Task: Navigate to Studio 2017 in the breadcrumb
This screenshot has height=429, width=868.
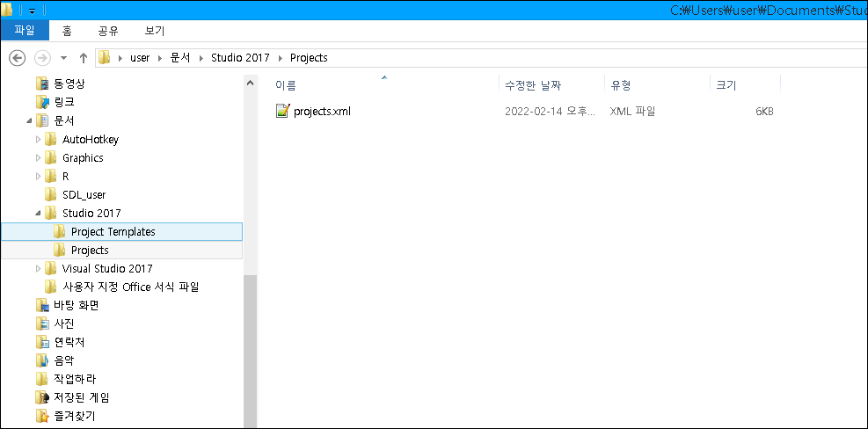Action: 240,57
